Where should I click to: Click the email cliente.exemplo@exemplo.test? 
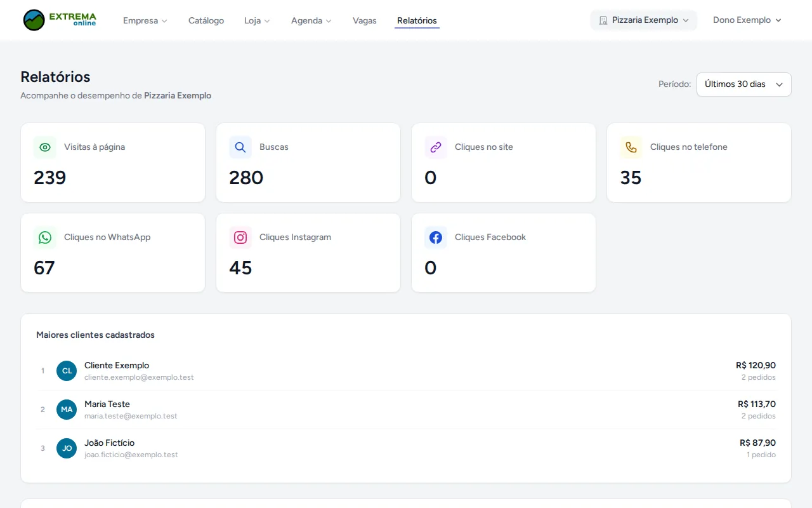click(x=139, y=377)
